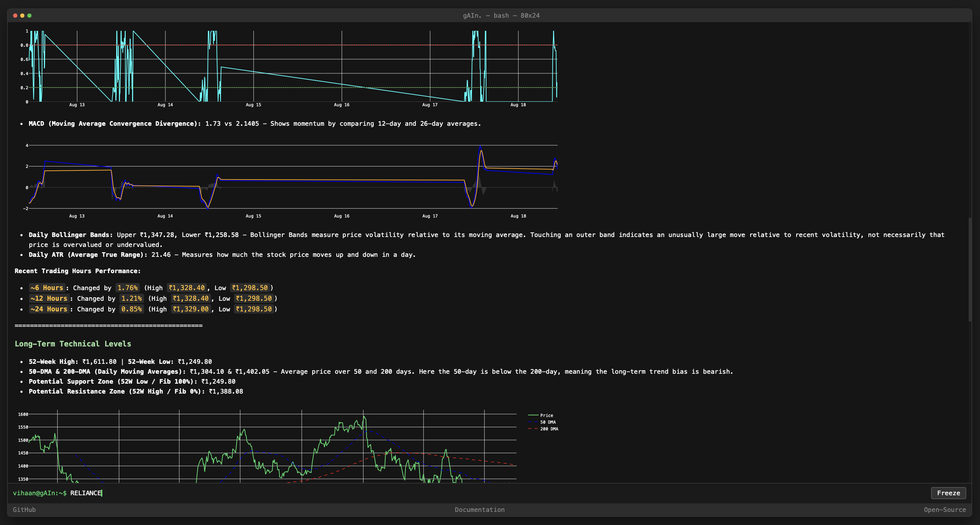Click the 1600 axis label on price chart

point(23,414)
